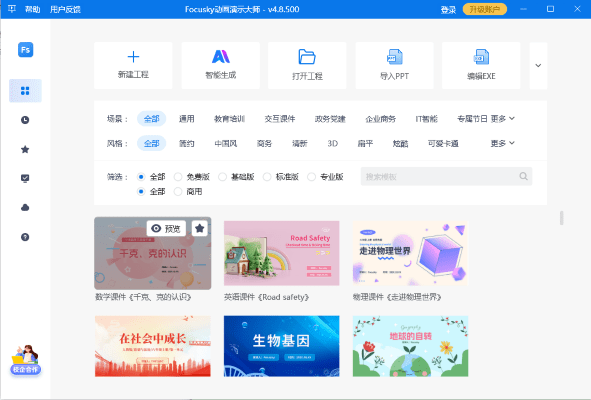Open the presentation screen icon in sidebar
The width and height of the screenshot is (591, 400).
25,178
